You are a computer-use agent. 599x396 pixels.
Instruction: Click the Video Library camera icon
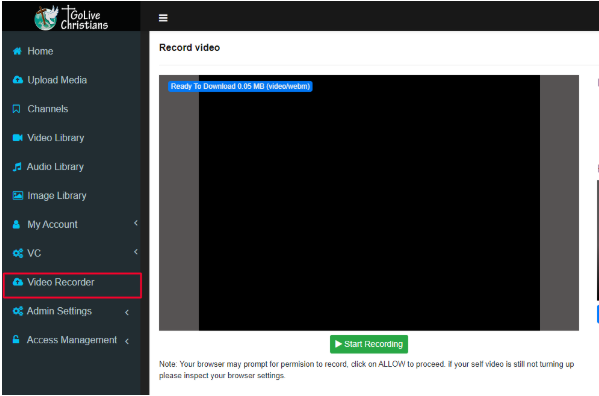(18, 137)
